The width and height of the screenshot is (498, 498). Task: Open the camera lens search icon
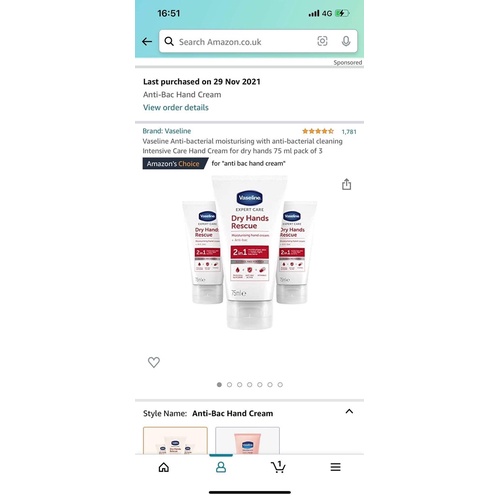(x=322, y=41)
